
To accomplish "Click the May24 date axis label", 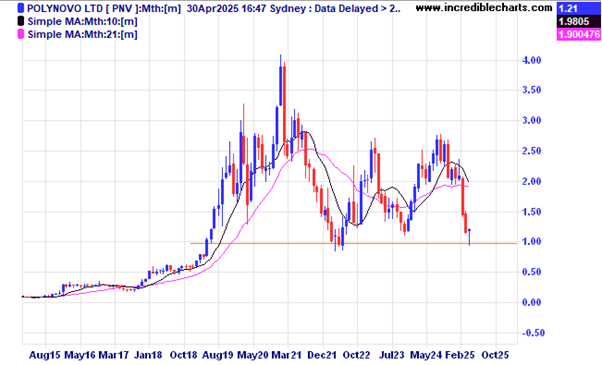I will (426, 355).
